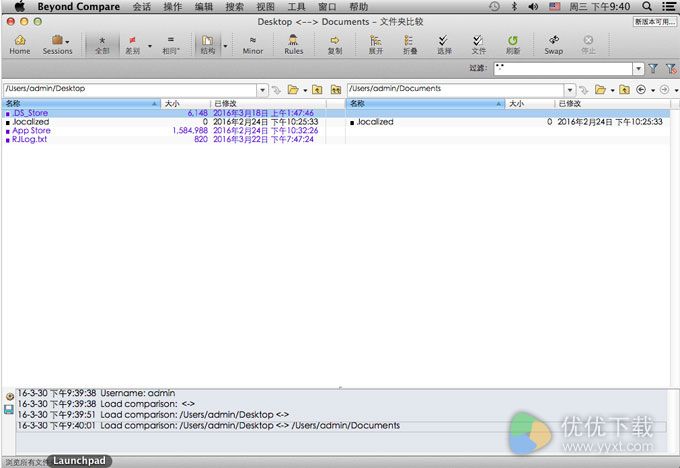This screenshot has height=468, width=680.
Task: Toggle the 相同 same files filter
Action: (x=171, y=45)
